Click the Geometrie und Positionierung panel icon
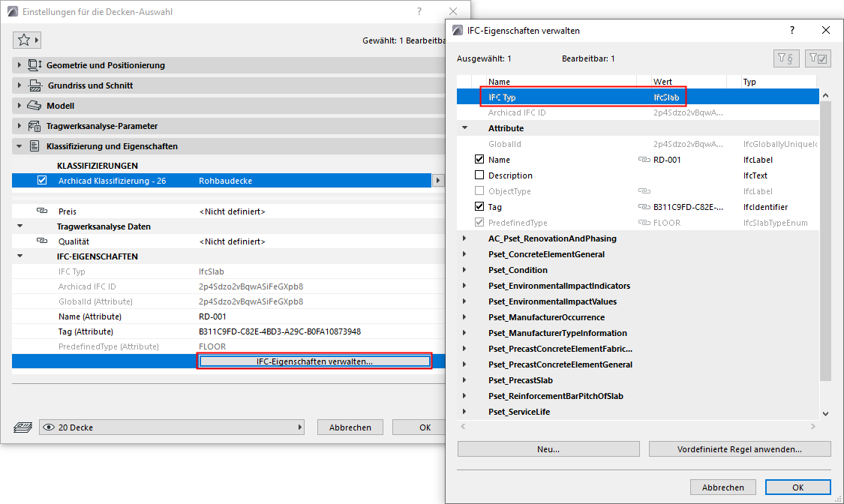Screen dimensions: 844x504 point(35,65)
